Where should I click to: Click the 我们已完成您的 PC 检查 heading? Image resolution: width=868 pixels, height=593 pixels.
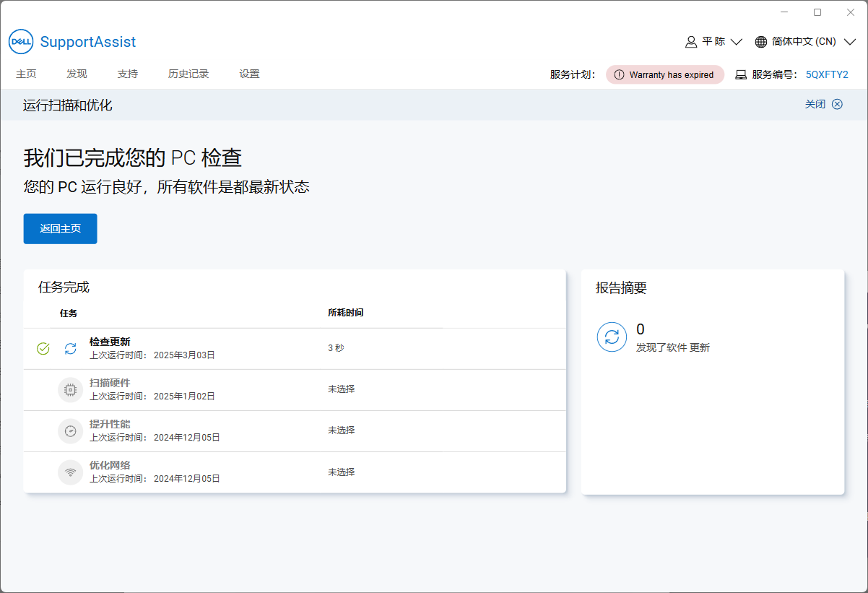pos(133,157)
